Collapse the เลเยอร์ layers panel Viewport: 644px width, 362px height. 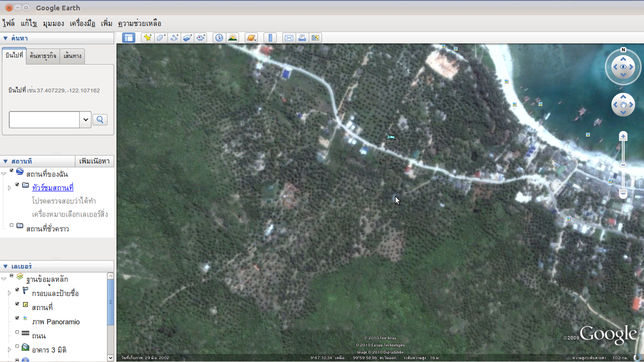click(x=6, y=266)
